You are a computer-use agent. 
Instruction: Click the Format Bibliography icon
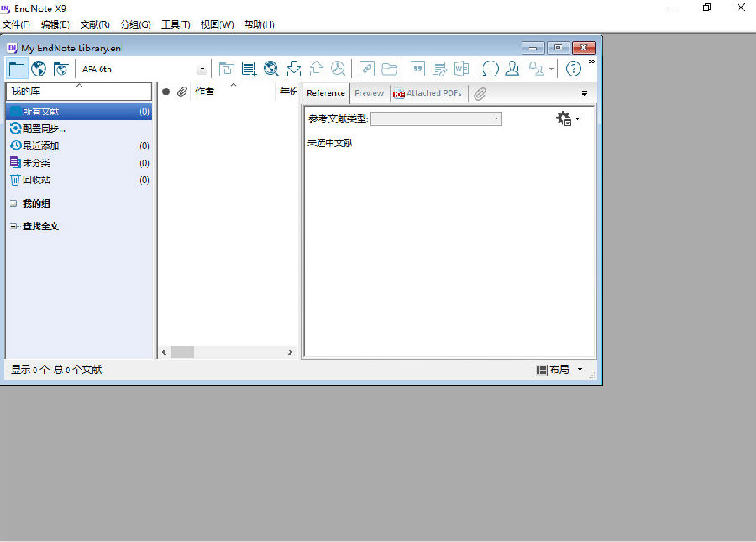point(439,69)
